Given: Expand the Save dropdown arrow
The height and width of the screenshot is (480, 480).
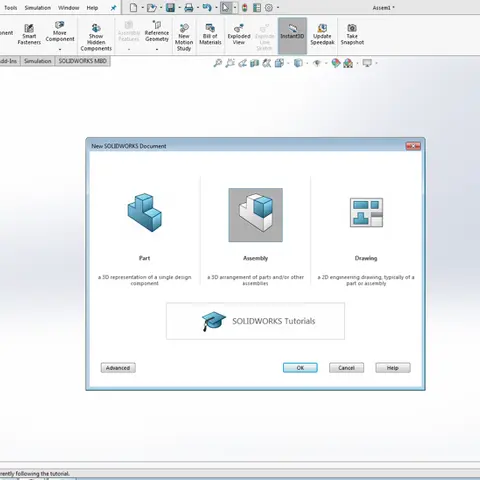Looking at the screenshot, I should point(179,8).
